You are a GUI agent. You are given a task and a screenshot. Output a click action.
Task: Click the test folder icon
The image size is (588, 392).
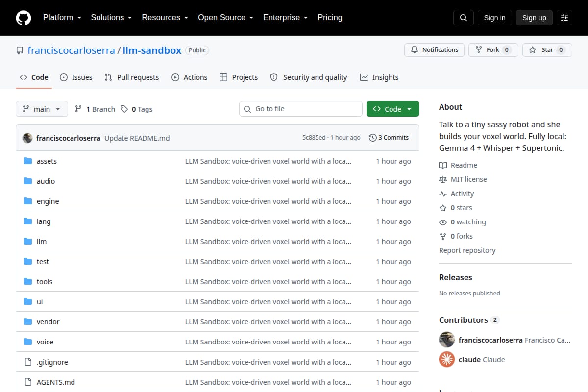28,262
